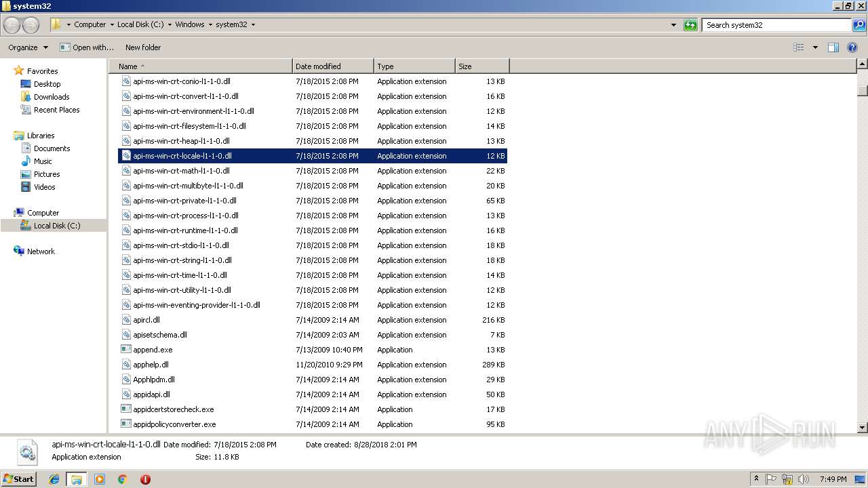Click the Favorites star icon in sidebar
The width and height of the screenshot is (868, 488).
(19, 71)
